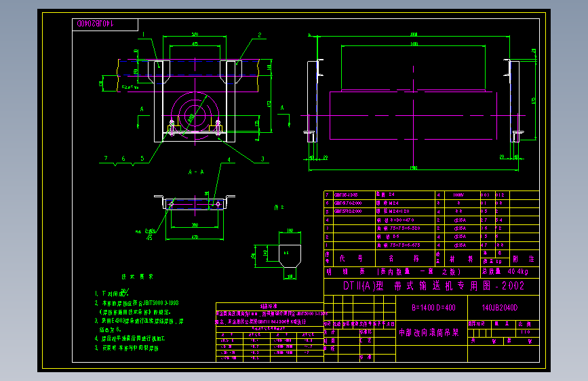Select the GBT5782-2000 standard code cell
588x381 pixels.
point(348,212)
